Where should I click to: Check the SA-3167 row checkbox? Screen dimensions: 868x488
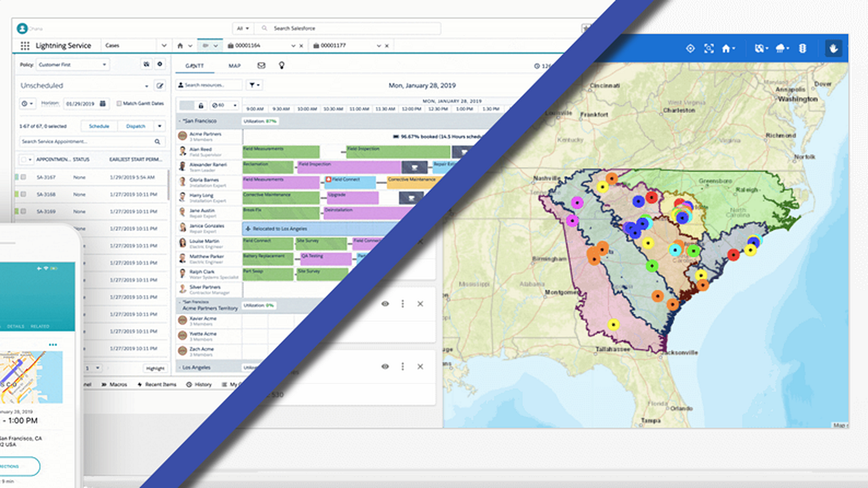pos(23,177)
